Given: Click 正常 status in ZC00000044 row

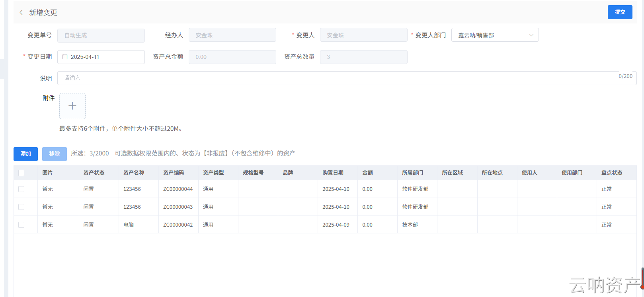Looking at the screenshot, I should (607, 189).
